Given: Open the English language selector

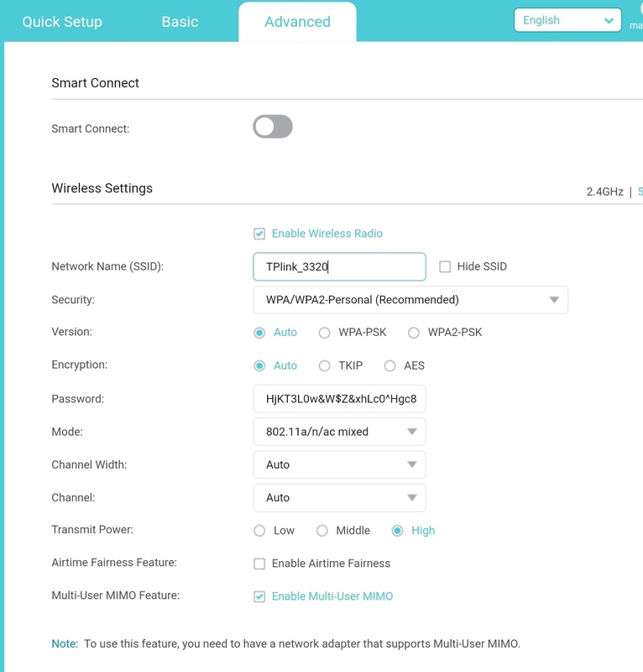Looking at the screenshot, I should pos(567,20).
